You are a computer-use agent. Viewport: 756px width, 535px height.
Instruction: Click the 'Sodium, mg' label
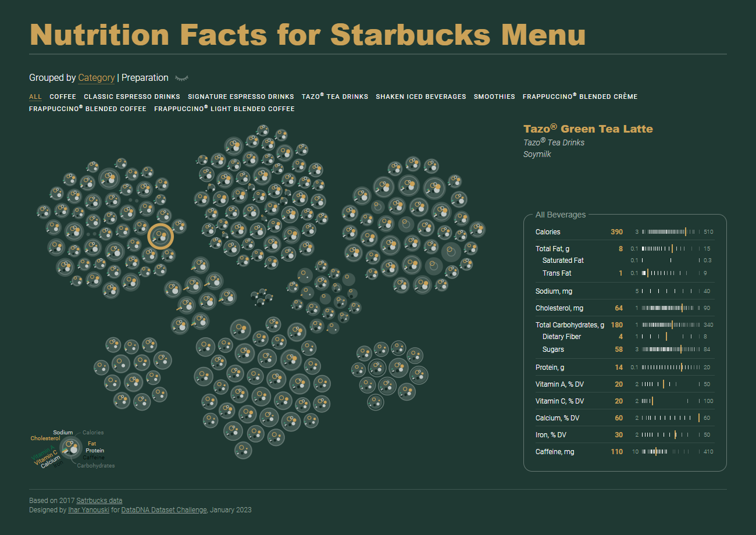click(x=554, y=291)
